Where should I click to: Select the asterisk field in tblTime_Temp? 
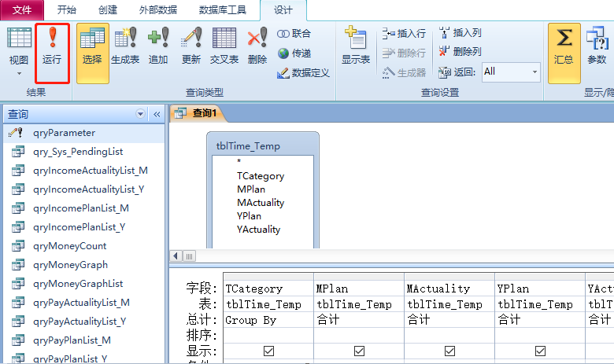239,161
